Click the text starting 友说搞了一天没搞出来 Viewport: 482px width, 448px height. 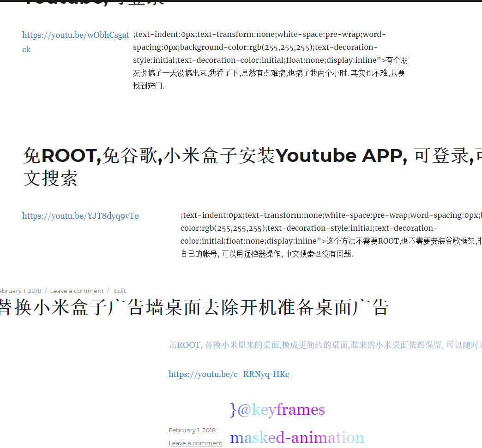point(269,73)
